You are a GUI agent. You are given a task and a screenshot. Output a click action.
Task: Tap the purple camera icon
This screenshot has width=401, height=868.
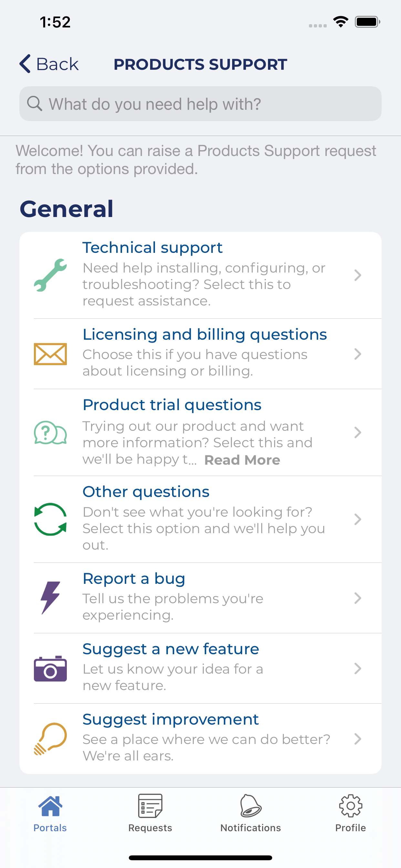(50, 668)
